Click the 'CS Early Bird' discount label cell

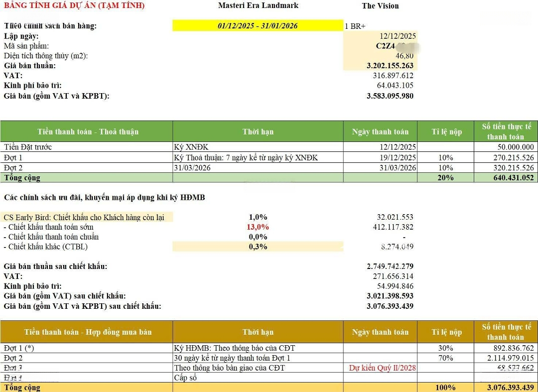pyautogui.click(x=84, y=217)
